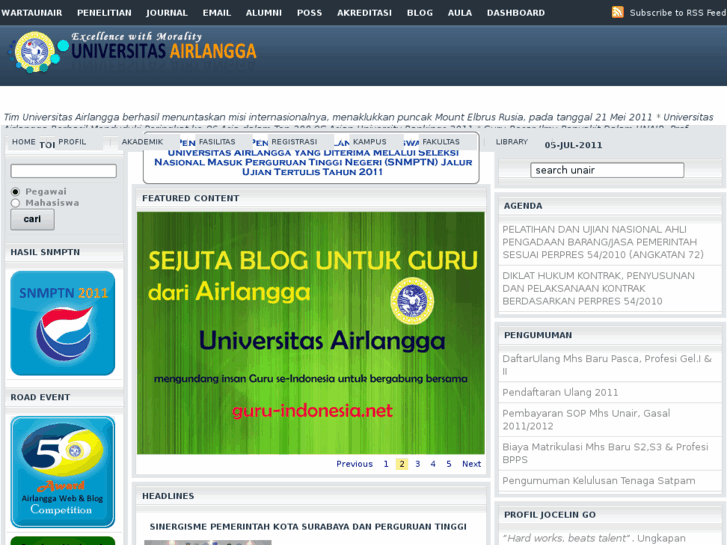727x545 pixels.
Task: Click the Hard works beats talent profile text
Action: [x=567, y=539]
